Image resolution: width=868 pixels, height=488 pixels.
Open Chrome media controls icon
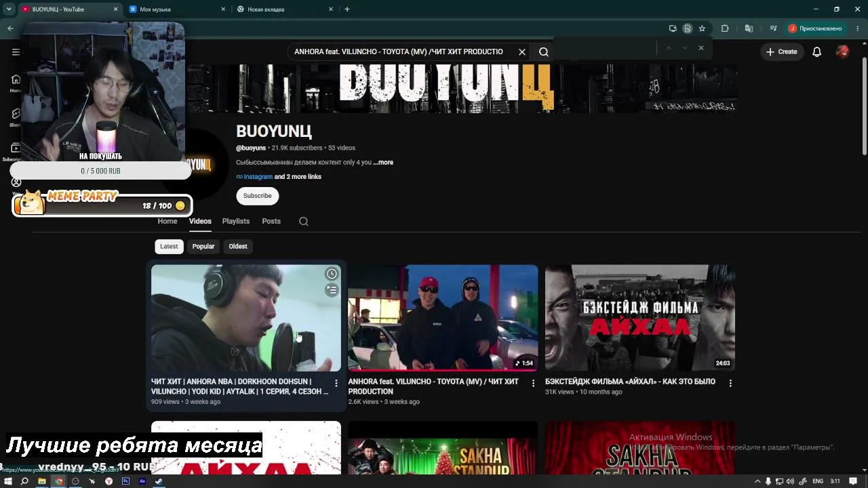(773, 28)
